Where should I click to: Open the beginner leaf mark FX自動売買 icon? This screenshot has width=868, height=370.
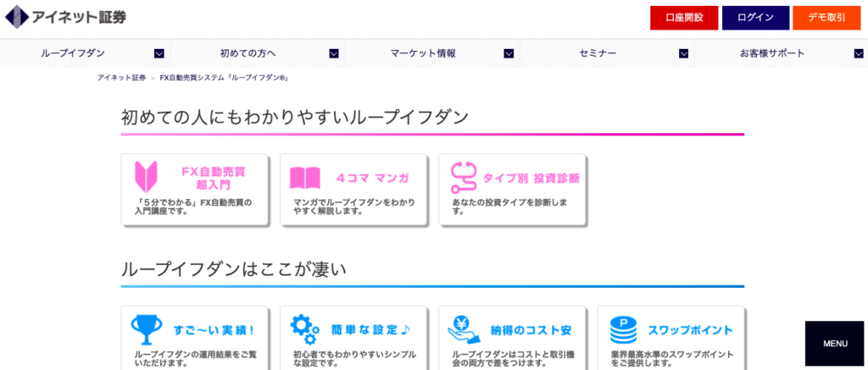pyautogui.click(x=146, y=177)
